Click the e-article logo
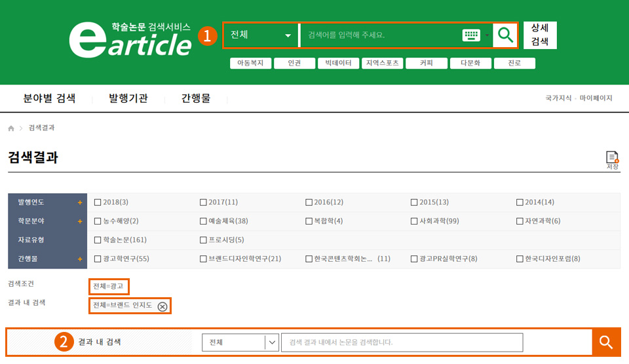 point(130,40)
